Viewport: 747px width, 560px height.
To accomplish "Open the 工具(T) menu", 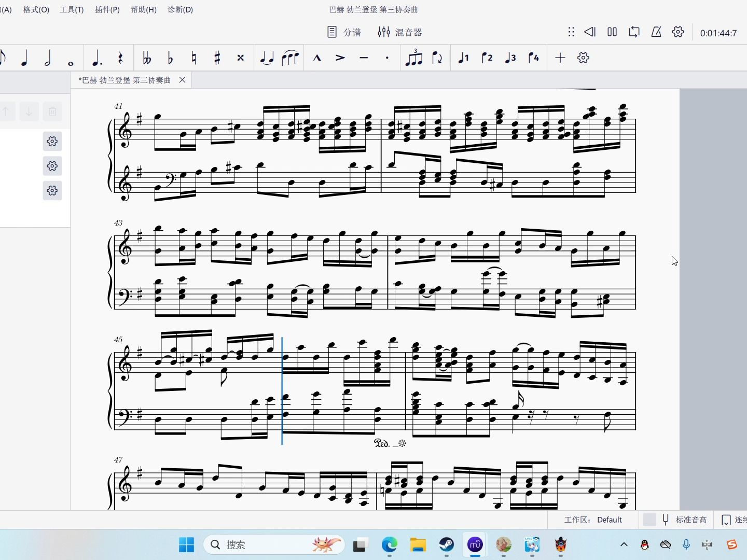I will click(x=72, y=9).
